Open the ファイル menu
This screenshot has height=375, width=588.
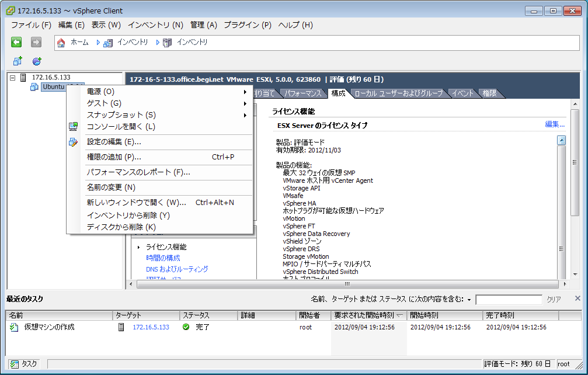[31, 25]
